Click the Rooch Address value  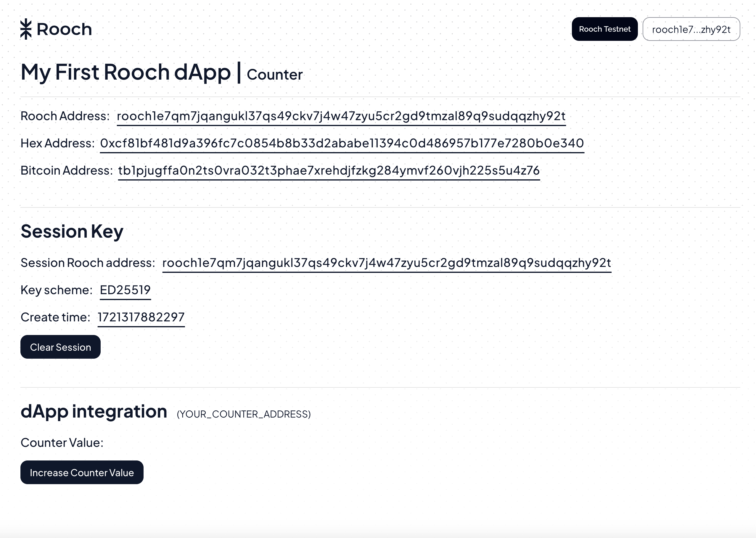[341, 116]
